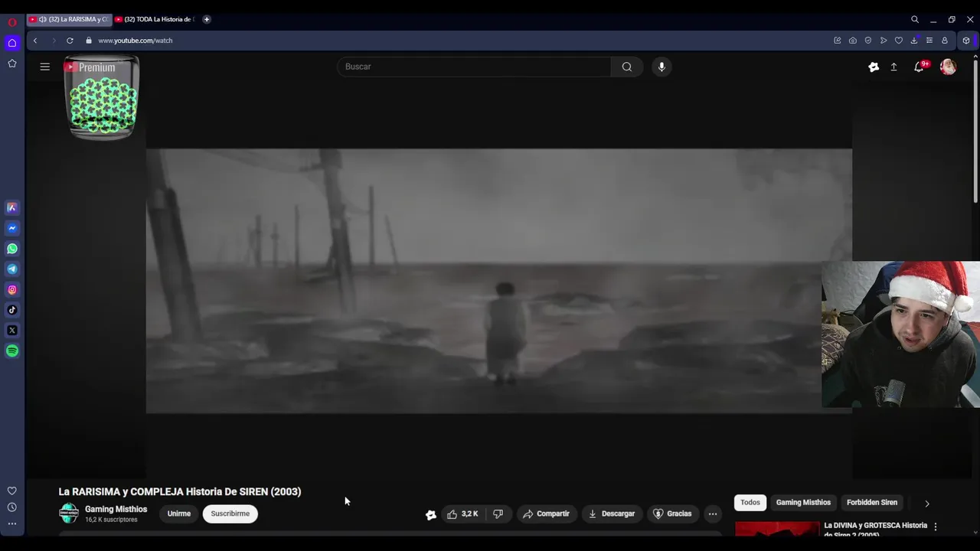Open Messenger in the sidebar
This screenshot has width=980, height=551.
pos(12,228)
